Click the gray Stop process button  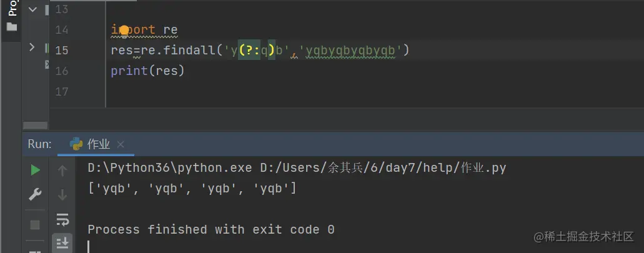[35, 224]
